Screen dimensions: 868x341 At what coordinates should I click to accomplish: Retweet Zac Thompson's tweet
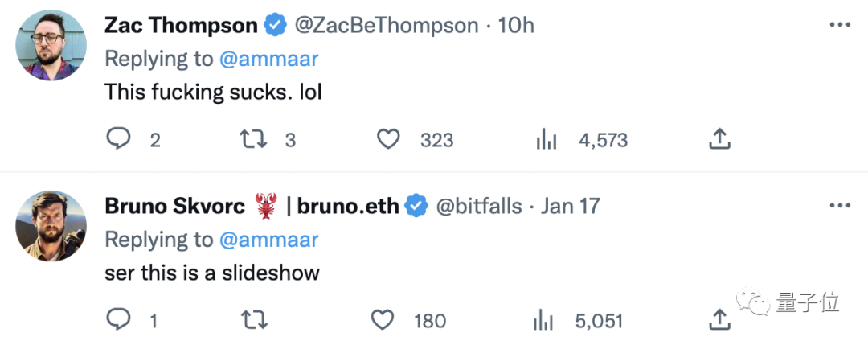(253, 140)
